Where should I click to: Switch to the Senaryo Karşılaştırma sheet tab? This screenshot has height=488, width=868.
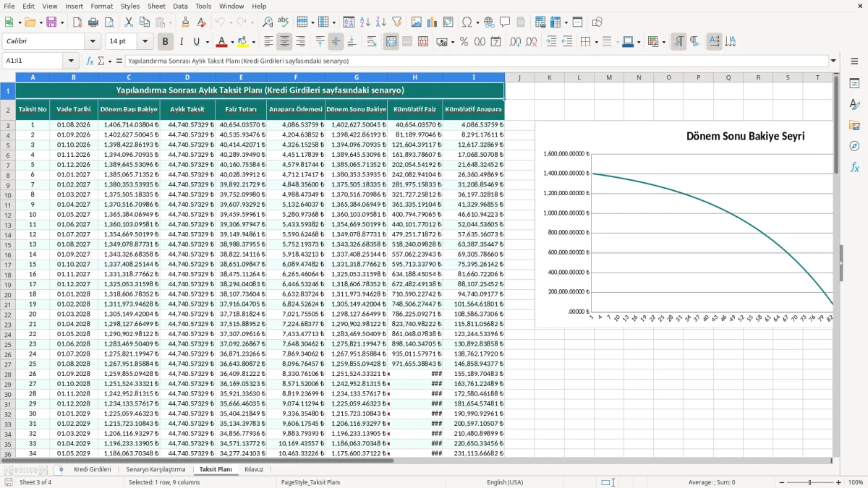click(x=156, y=469)
